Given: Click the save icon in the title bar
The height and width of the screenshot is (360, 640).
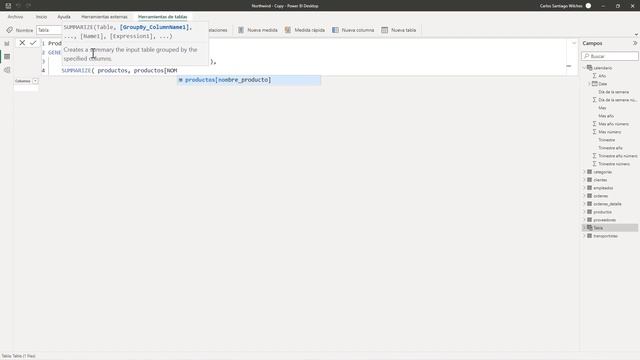Looking at the screenshot, I should pyautogui.click(x=8, y=6).
